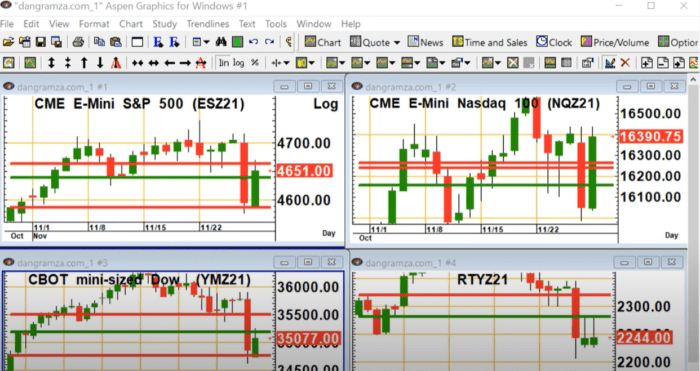Click the up arrow scroll icon
Viewport: 700px width, 371px height.
point(84,63)
